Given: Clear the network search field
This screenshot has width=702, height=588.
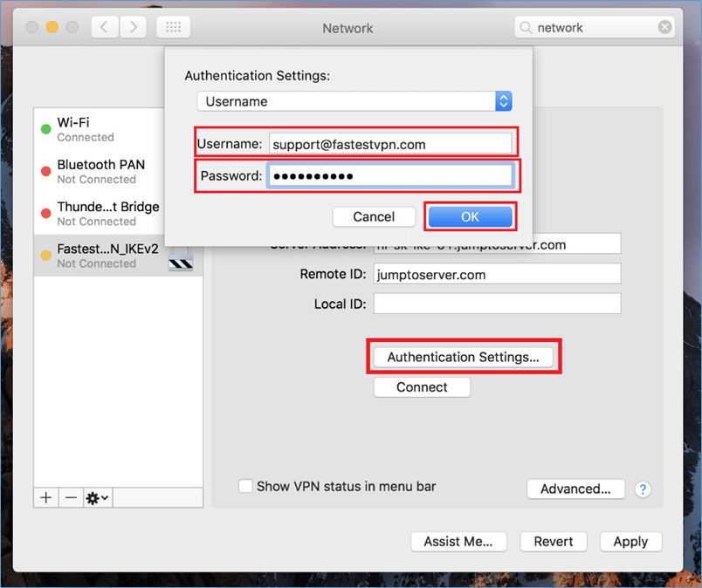Looking at the screenshot, I should (x=664, y=27).
